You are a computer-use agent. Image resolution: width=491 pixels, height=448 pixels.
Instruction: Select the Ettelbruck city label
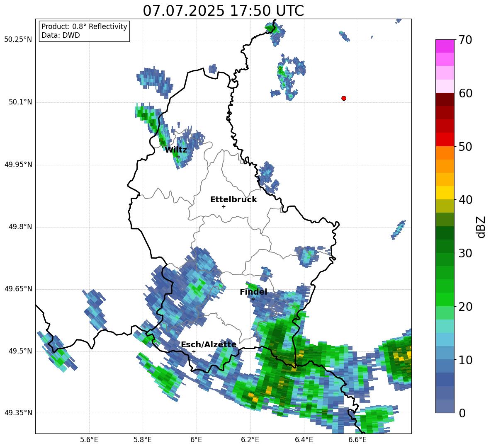233,200
